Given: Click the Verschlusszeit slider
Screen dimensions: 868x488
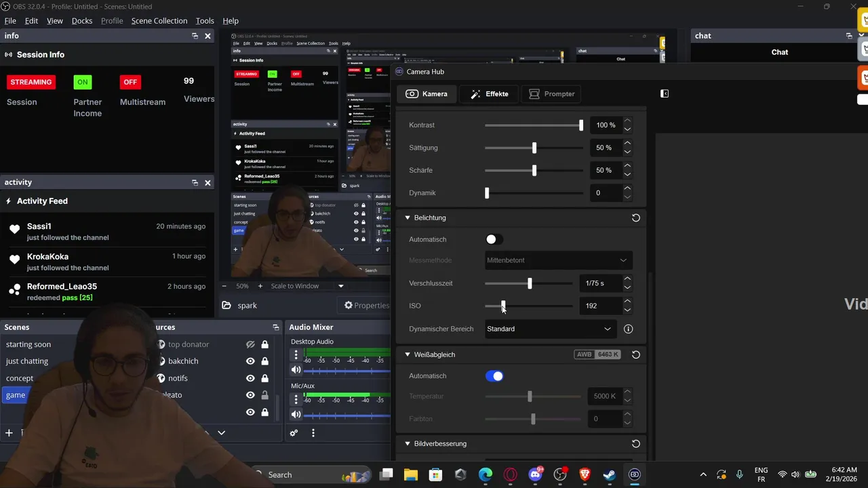Looking at the screenshot, I should 529,283.
